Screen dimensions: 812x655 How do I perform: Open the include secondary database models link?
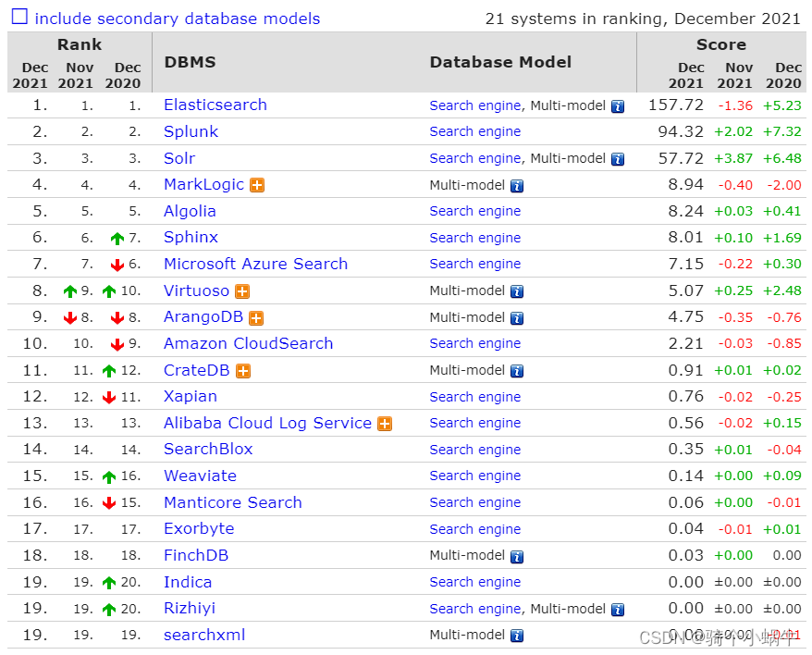pyautogui.click(x=178, y=19)
